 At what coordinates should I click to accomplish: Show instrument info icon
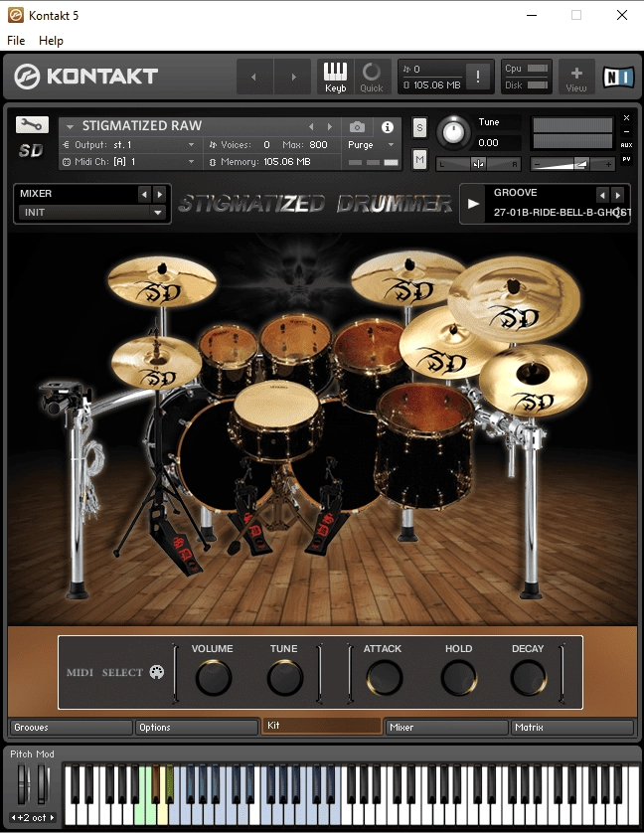pos(388,126)
